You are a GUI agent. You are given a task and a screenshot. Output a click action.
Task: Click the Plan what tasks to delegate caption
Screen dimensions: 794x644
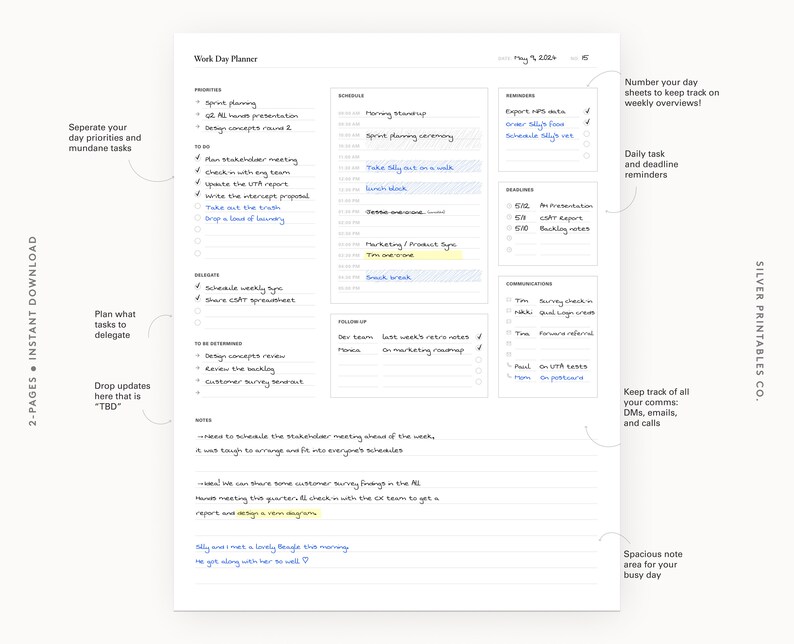click(x=115, y=325)
